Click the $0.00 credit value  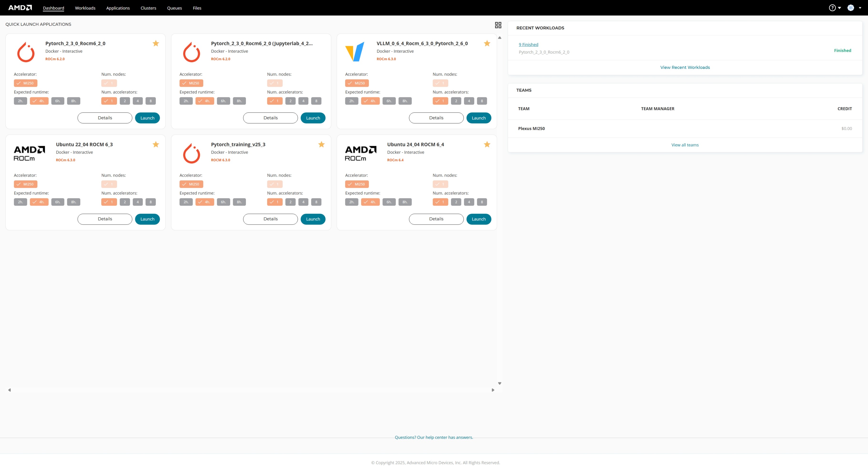(847, 128)
